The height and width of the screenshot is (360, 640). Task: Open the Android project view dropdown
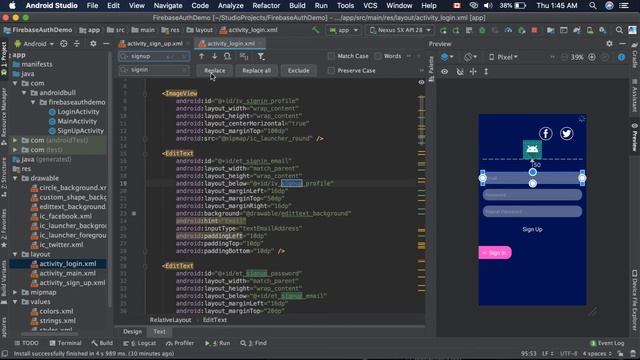(x=34, y=44)
